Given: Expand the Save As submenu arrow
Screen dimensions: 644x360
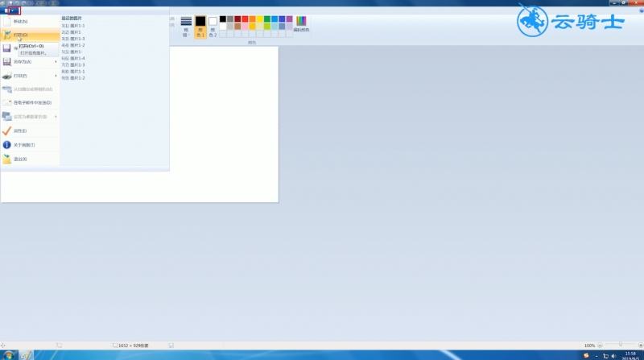Looking at the screenshot, I should [56, 62].
